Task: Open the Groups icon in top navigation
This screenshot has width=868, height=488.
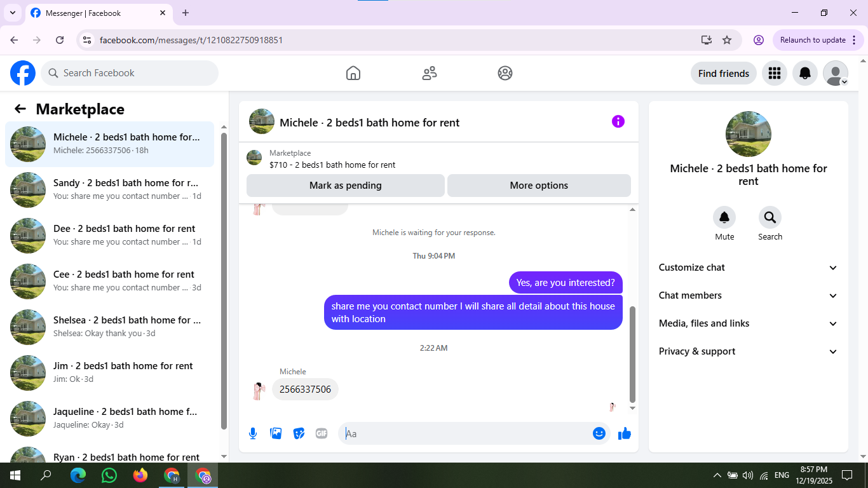Action: click(505, 73)
